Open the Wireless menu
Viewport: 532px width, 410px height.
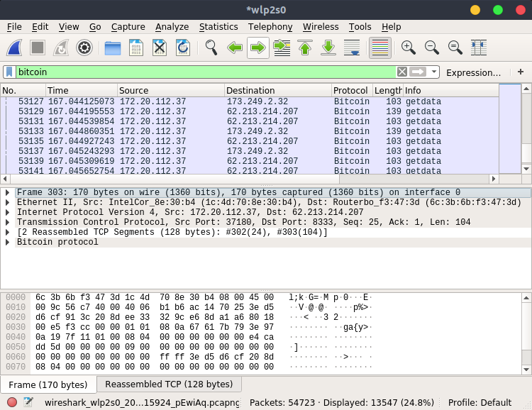pos(321,27)
